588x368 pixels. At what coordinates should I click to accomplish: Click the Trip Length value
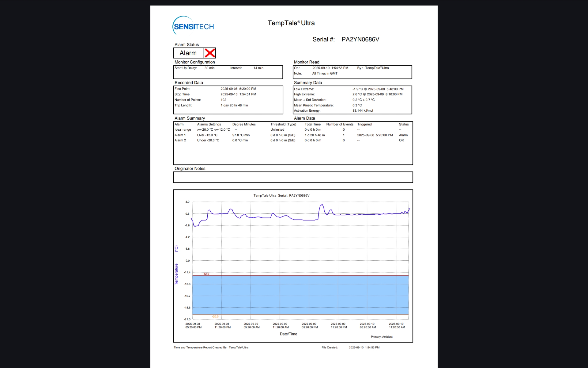[234, 105]
